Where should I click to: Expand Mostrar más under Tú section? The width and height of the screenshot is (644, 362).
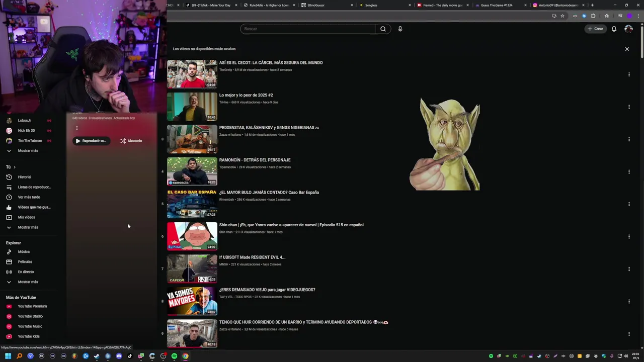point(29,227)
